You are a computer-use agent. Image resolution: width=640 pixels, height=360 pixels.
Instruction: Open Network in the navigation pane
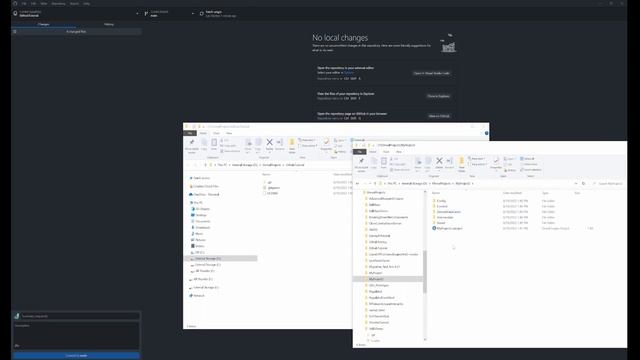pyautogui.click(x=197, y=296)
